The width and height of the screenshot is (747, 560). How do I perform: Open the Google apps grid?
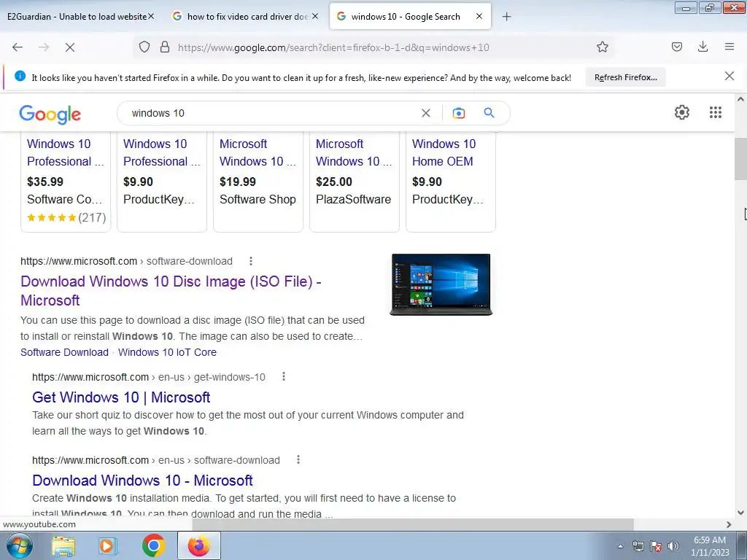pyautogui.click(x=715, y=112)
